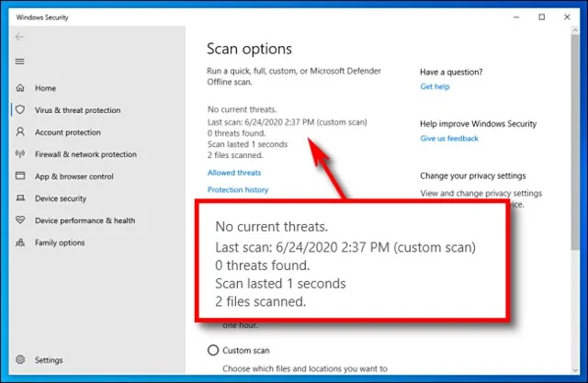This screenshot has width=588, height=383.
Task: Click the Account protection person icon
Action: click(20, 132)
